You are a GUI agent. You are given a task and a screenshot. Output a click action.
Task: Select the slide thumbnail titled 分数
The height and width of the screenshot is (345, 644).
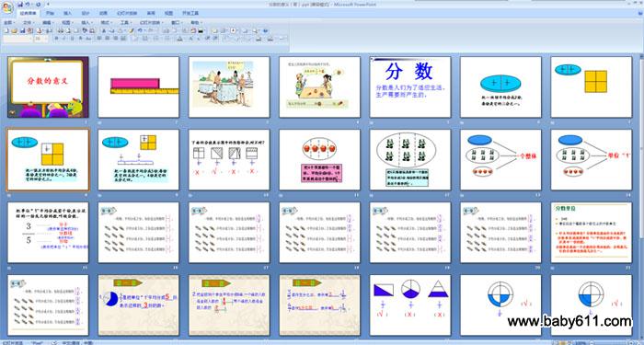tap(410, 87)
